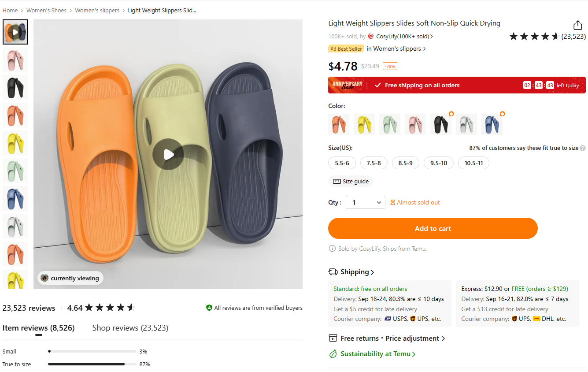
Task: Choose the yellow color swatch
Action: pos(364,124)
